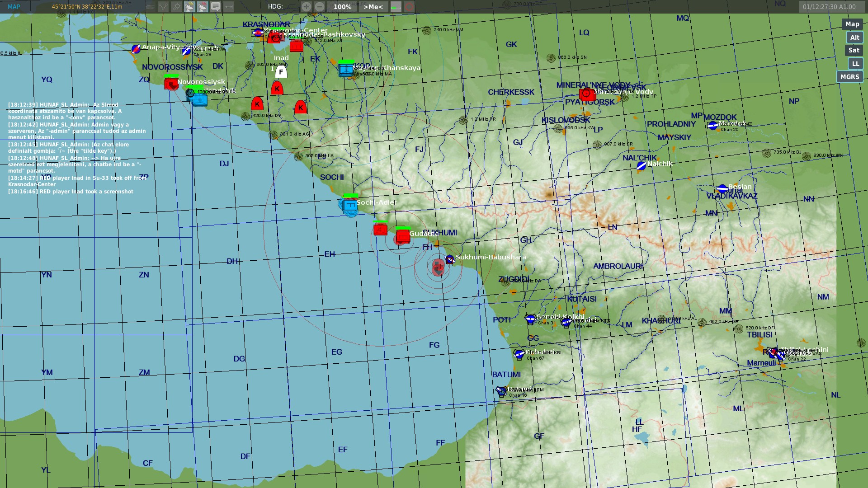Click the chat line about Su-33 took off
This screenshot has width=868, height=488.
(x=77, y=181)
